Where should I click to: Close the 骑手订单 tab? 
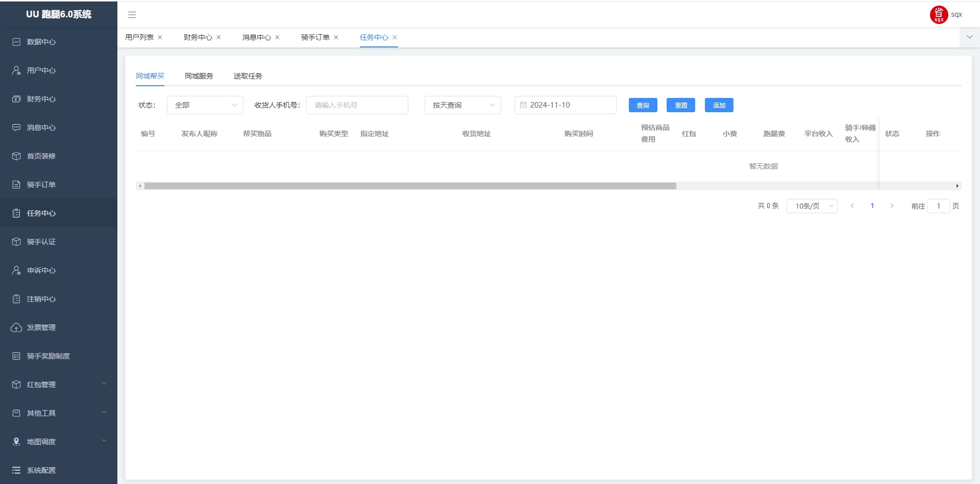tap(336, 37)
